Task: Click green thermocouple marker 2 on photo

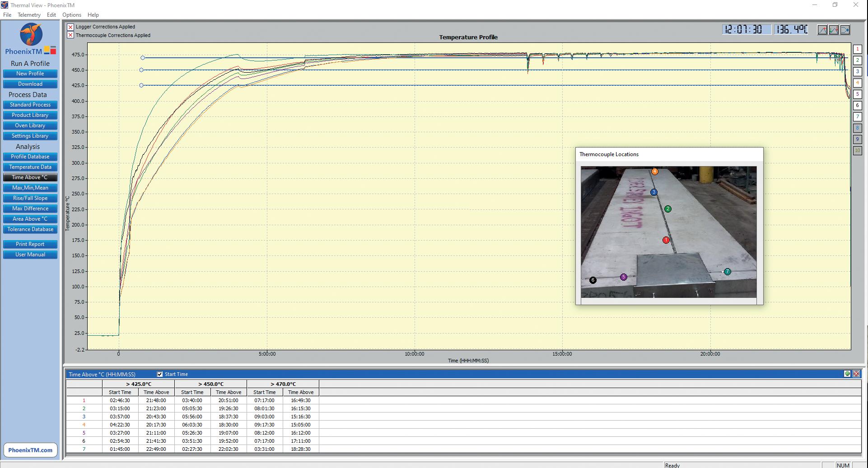Action: click(x=667, y=209)
